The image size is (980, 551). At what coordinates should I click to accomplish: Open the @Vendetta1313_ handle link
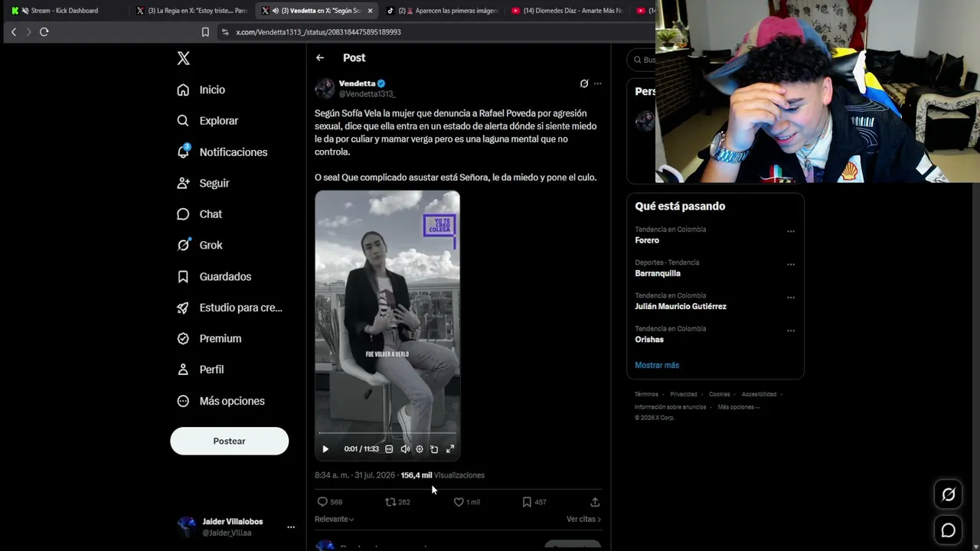pos(367,94)
